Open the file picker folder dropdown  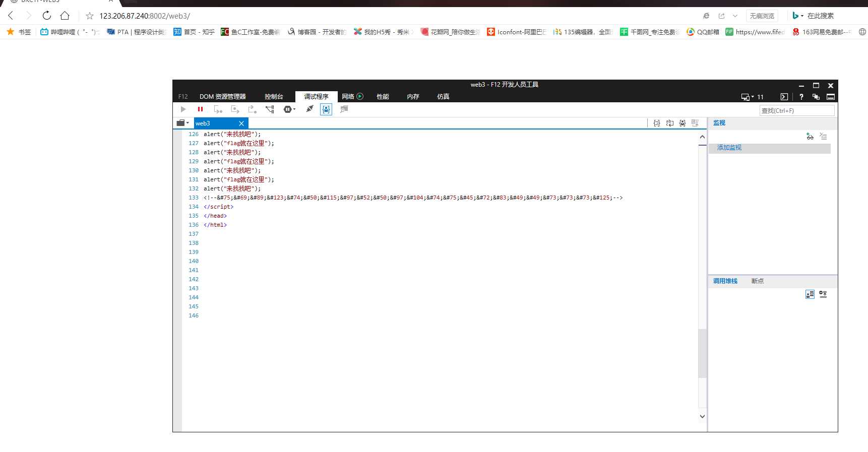click(183, 123)
